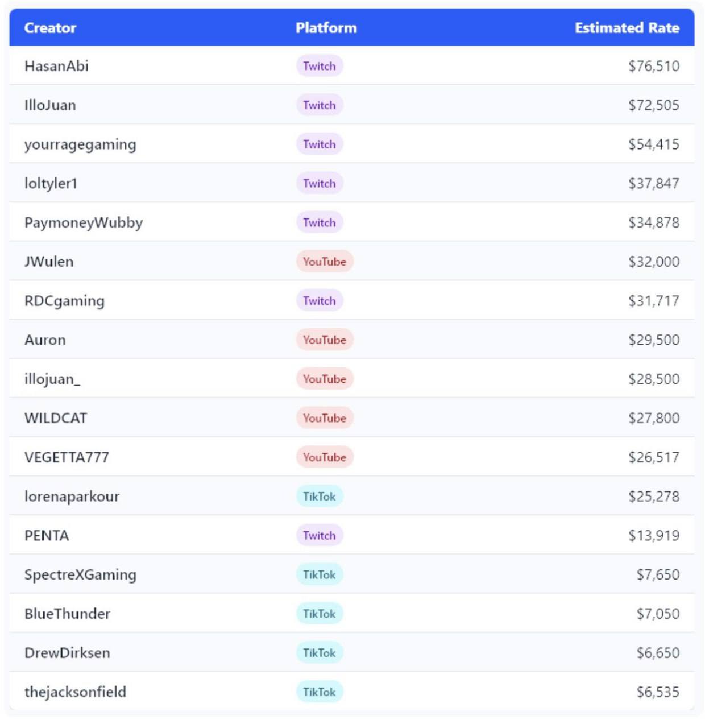Select PaymoneyWubby in the table
Viewport: 705px width, 728px height.
click(x=84, y=223)
